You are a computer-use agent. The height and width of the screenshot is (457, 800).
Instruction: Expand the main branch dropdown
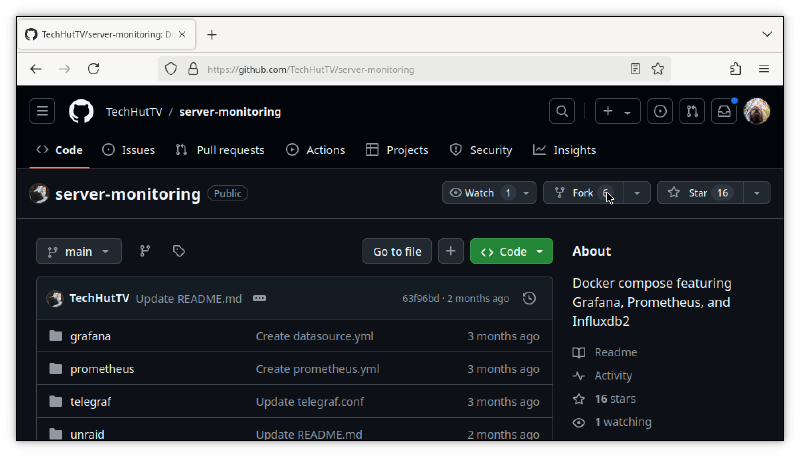79,252
